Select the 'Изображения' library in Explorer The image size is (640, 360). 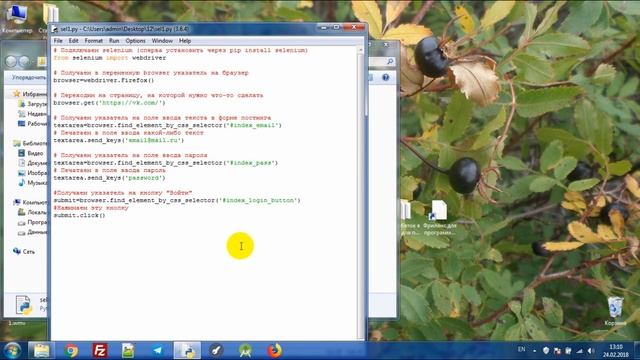[33, 173]
